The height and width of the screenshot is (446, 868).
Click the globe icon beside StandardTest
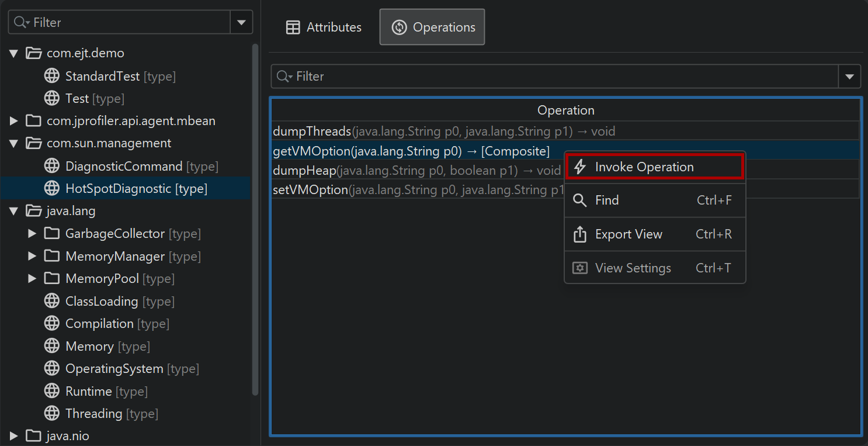tap(52, 76)
